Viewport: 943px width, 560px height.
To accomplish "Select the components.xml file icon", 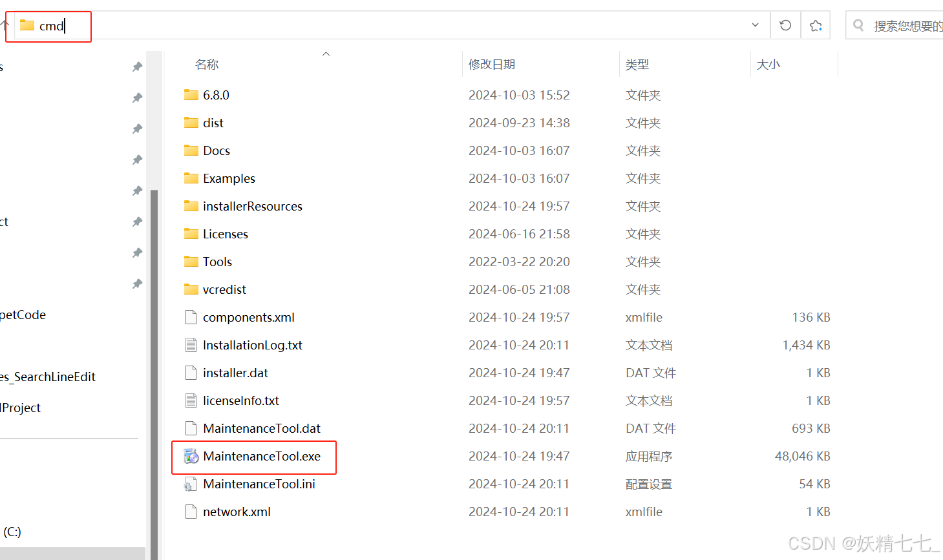I will pos(191,317).
